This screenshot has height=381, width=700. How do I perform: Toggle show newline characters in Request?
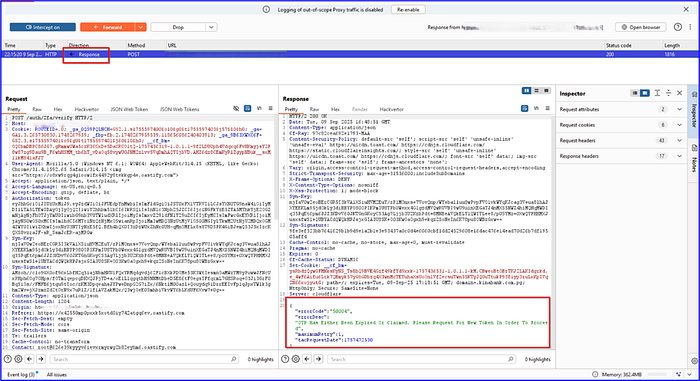point(259,109)
